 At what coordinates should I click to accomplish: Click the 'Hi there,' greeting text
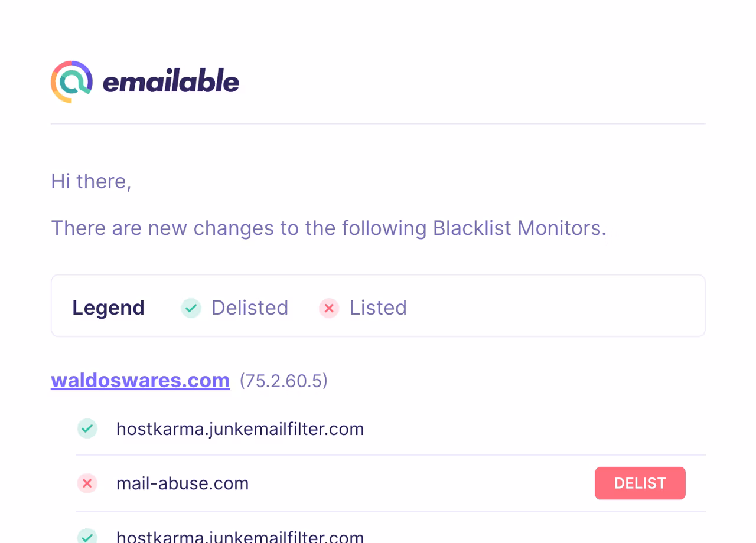tap(90, 181)
